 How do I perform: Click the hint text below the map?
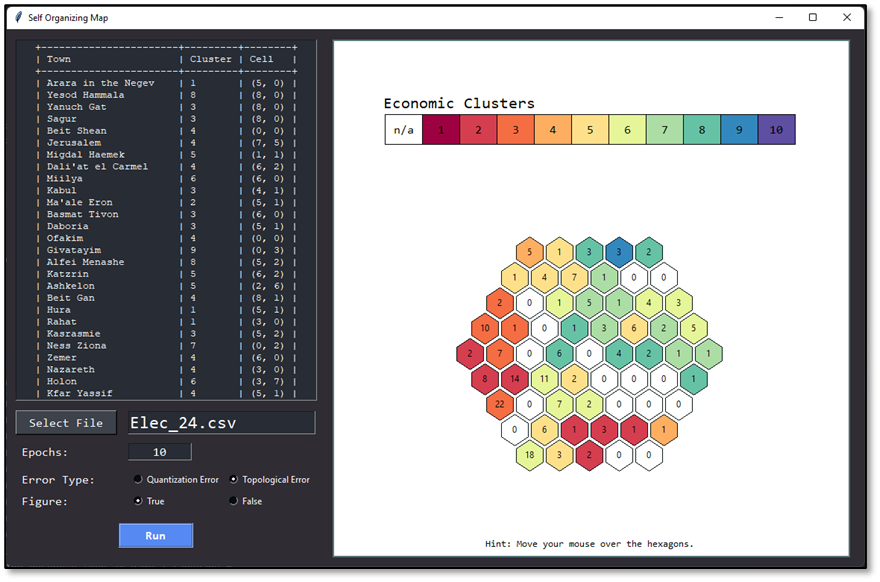click(x=589, y=543)
